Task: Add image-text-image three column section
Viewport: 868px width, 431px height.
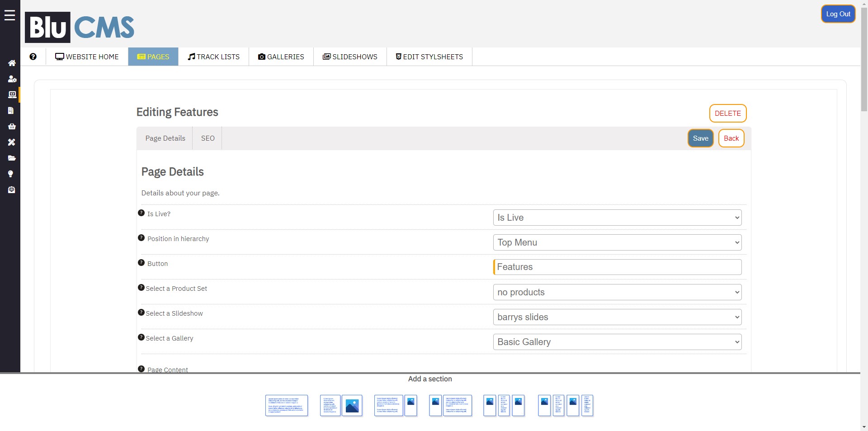Action: (504, 405)
